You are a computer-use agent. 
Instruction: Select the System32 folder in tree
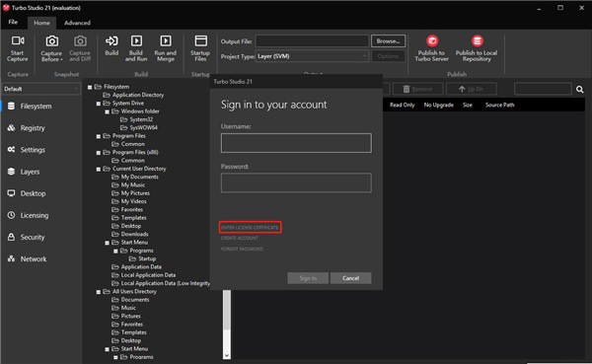tap(141, 119)
